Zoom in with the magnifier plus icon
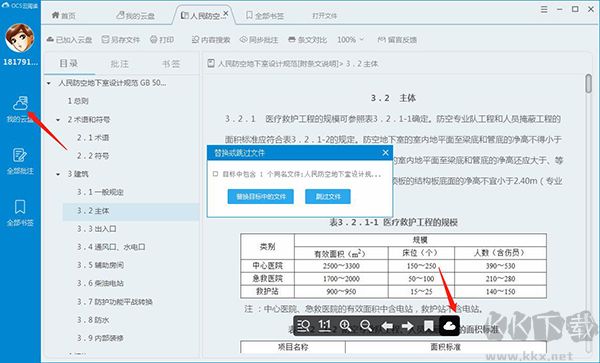 click(x=345, y=326)
